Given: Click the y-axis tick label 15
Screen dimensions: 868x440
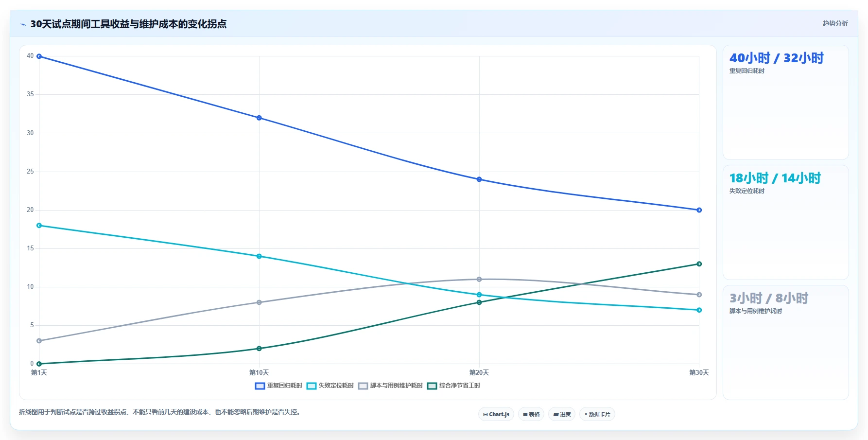Looking at the screenshot, I should click(x=30, y=248).
